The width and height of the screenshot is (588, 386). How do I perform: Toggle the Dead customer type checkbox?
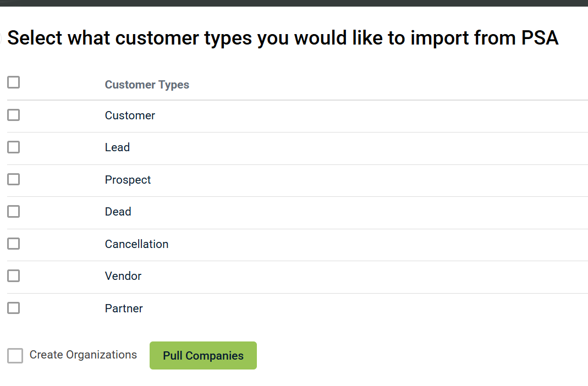14,212
